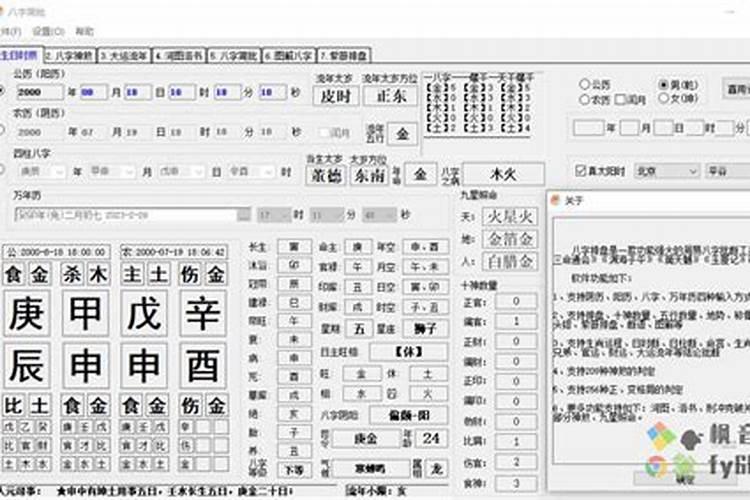
Task: Click the empty 日 field in right panel
Action: click(x=663, y=128)
